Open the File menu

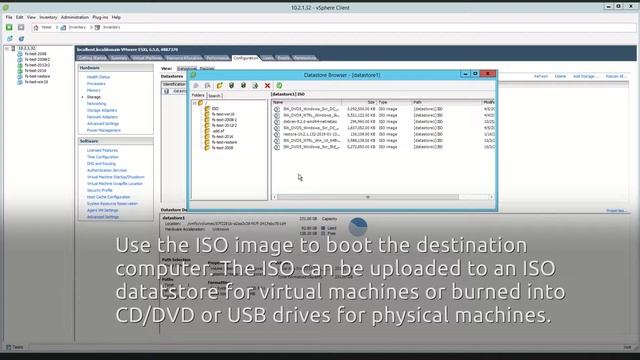click(9, 17)
